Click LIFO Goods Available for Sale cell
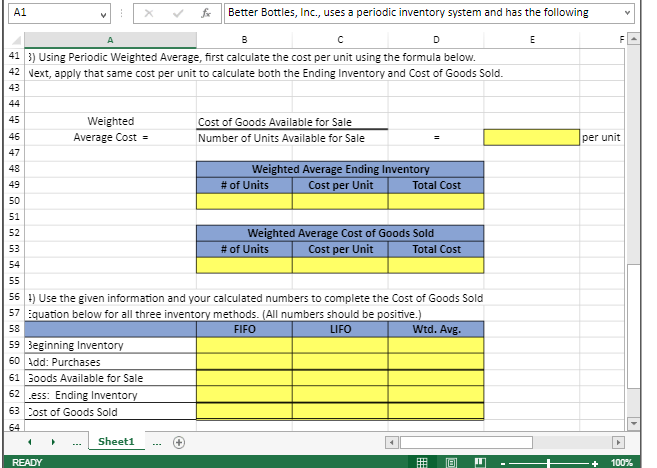Image resolution: width=657 pixels, height=468 pixels. tap(340, 378)
